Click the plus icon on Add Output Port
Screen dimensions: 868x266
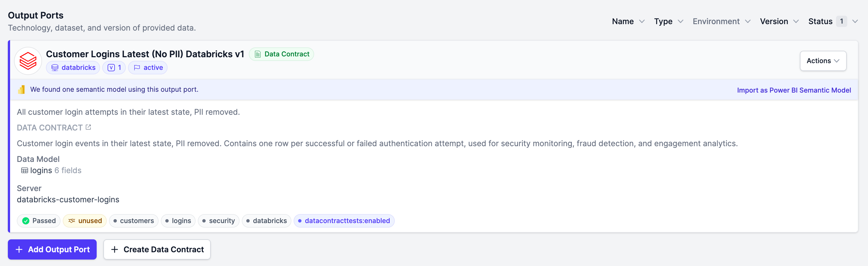click(19, 249)
